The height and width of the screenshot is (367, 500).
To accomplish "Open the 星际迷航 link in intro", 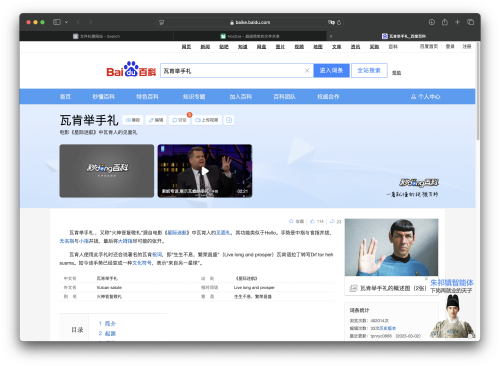I will coord(177,233).
